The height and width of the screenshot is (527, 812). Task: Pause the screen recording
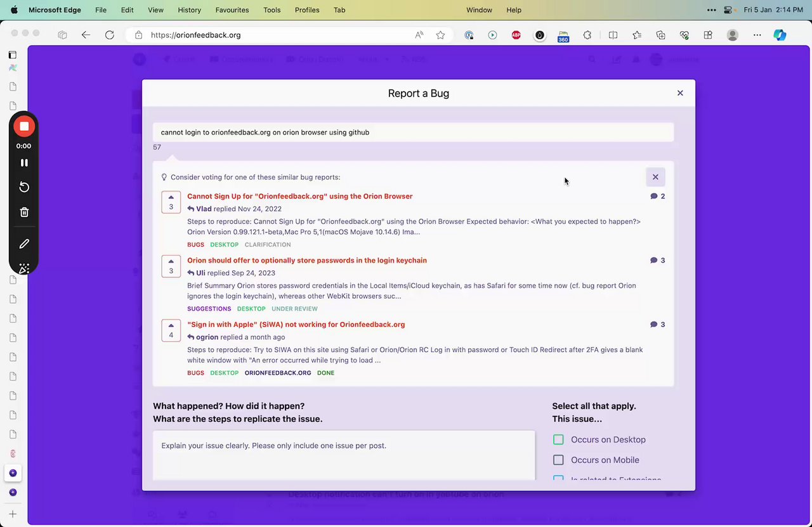(24, 163)
